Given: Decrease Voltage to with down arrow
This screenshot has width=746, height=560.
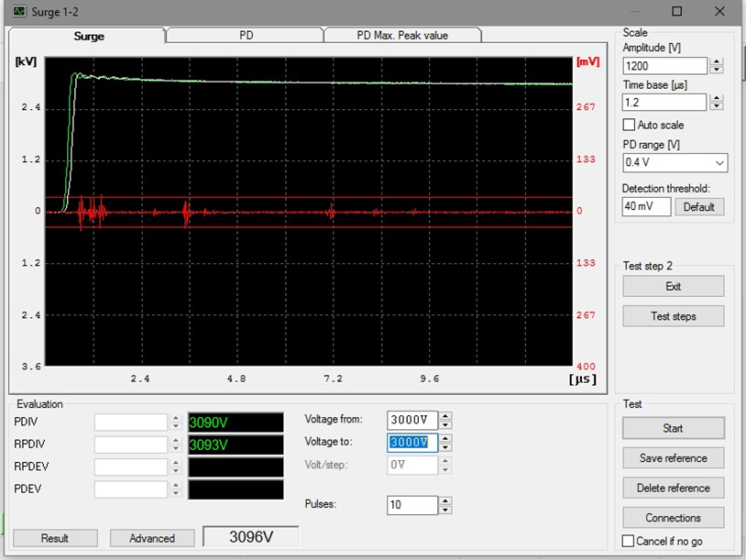Looking at the screenshot, I should click(x=445, y=446).
